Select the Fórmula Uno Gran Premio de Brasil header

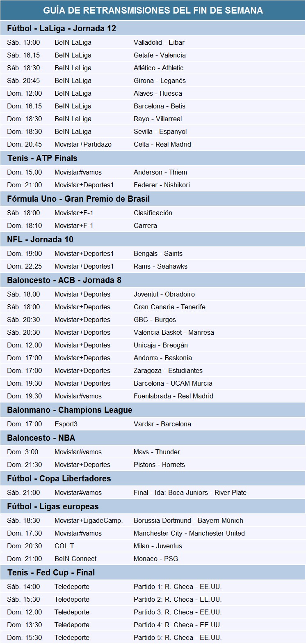(78, 199)
